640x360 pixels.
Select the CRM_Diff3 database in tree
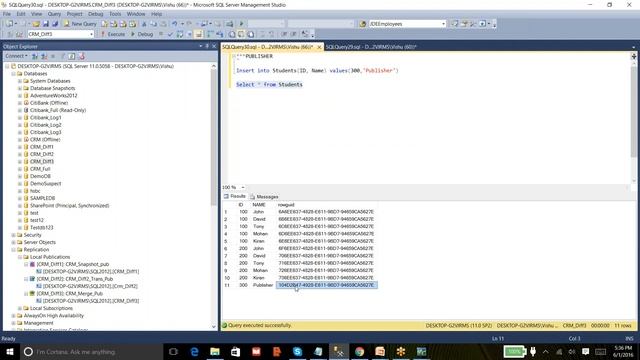coord(42,162)
